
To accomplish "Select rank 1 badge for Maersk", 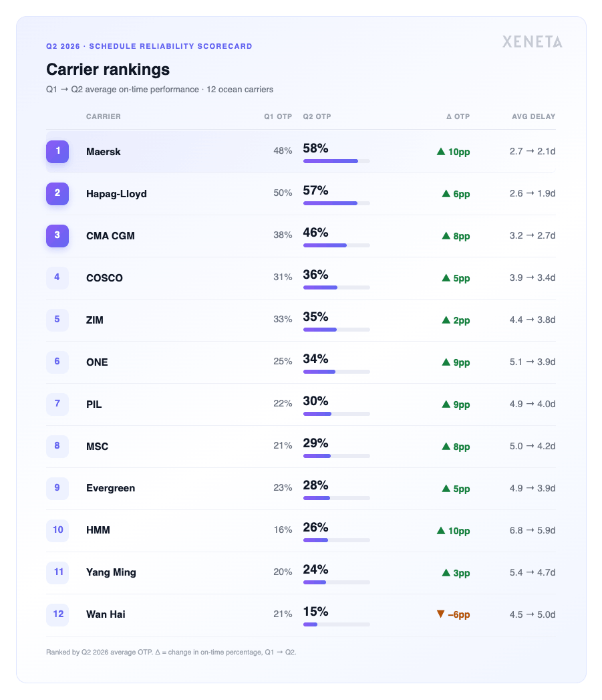I will [x=57, y=151].
